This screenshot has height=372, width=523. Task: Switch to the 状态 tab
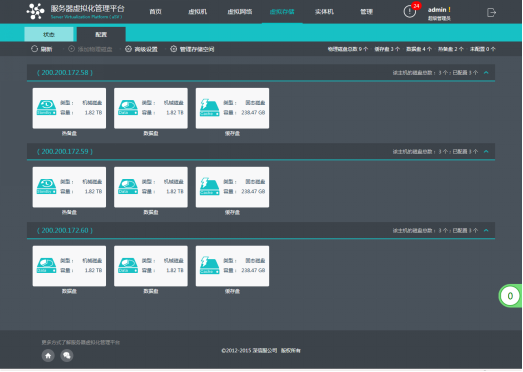[49, 34]
